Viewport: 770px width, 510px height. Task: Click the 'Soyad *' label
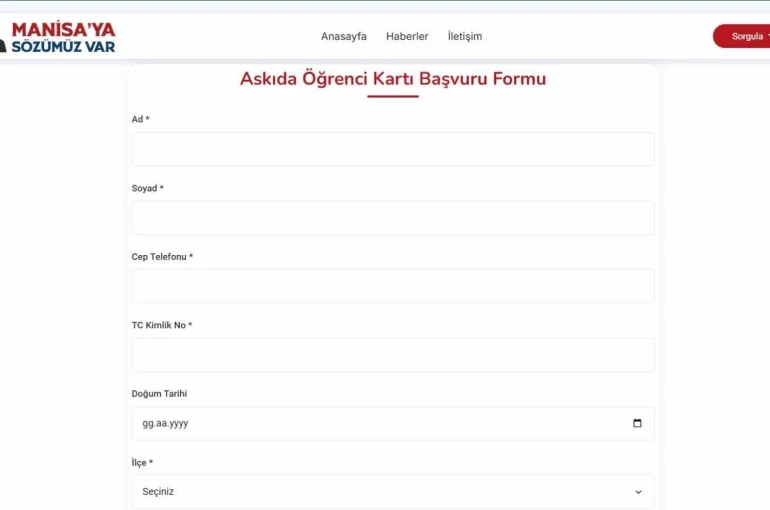pos(147,188)
